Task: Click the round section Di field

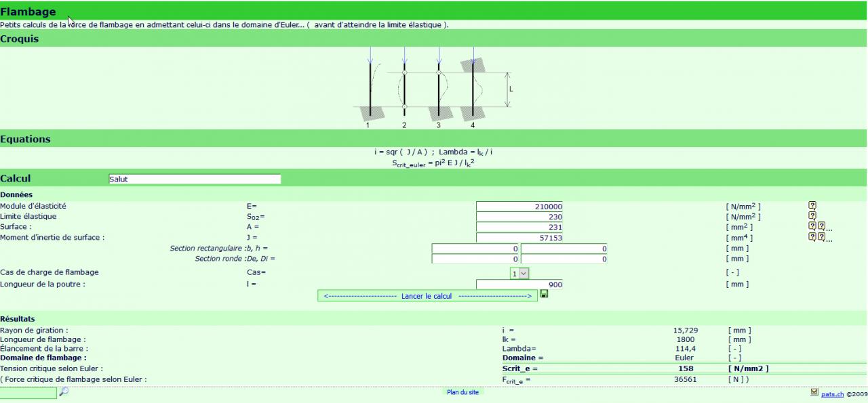Action: point(564,259)
